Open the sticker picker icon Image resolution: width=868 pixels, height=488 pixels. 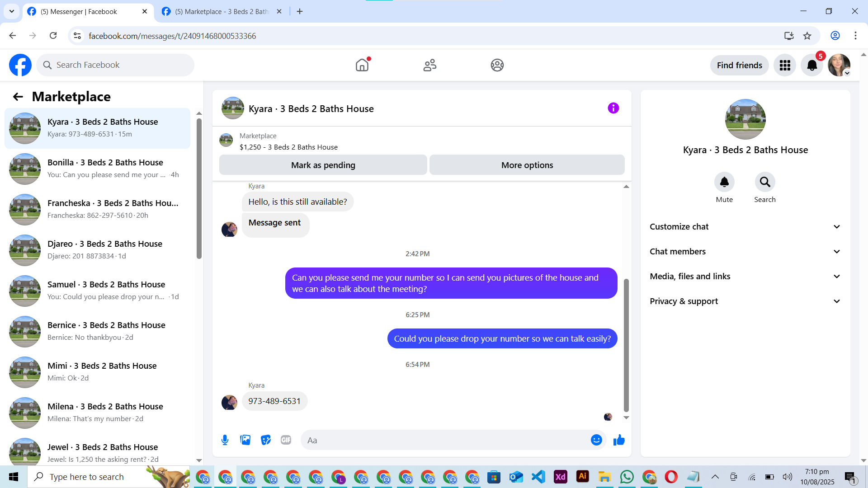click(266, 440)
